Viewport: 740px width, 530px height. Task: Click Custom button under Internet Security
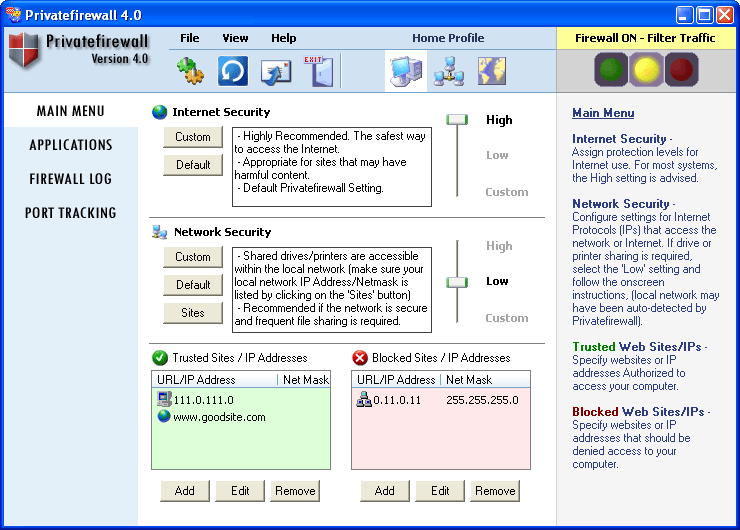(193, 137)
